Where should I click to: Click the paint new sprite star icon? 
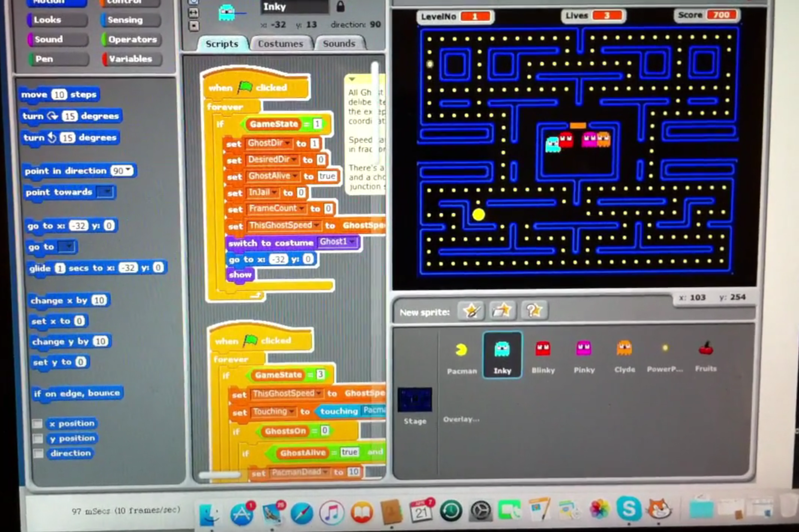[471, 311]
